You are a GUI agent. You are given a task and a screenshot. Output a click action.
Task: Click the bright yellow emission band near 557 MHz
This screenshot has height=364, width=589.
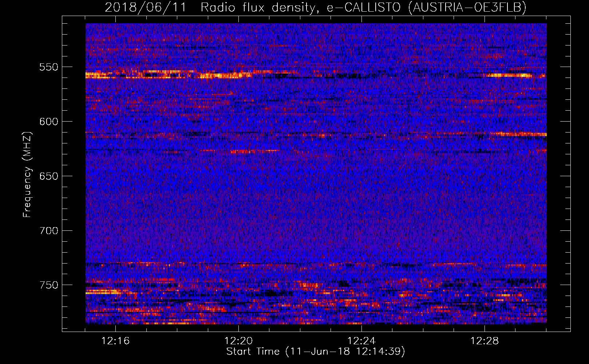tap(169, 75)
